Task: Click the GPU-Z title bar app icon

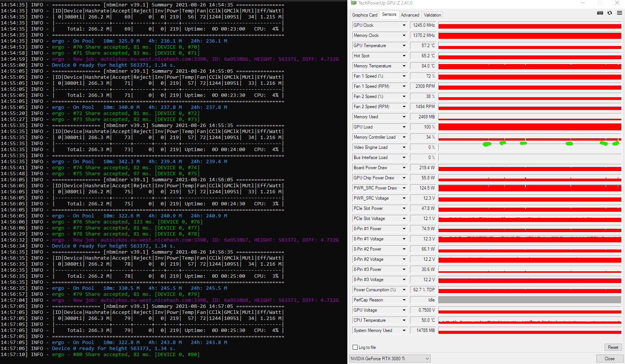Action: point(353,3)
